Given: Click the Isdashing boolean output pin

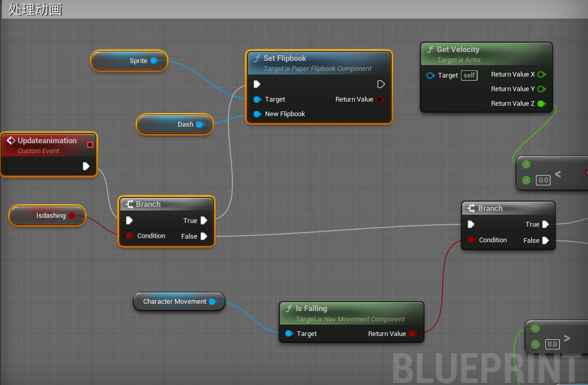Looking at the screenshot, I should coord(72,216).
